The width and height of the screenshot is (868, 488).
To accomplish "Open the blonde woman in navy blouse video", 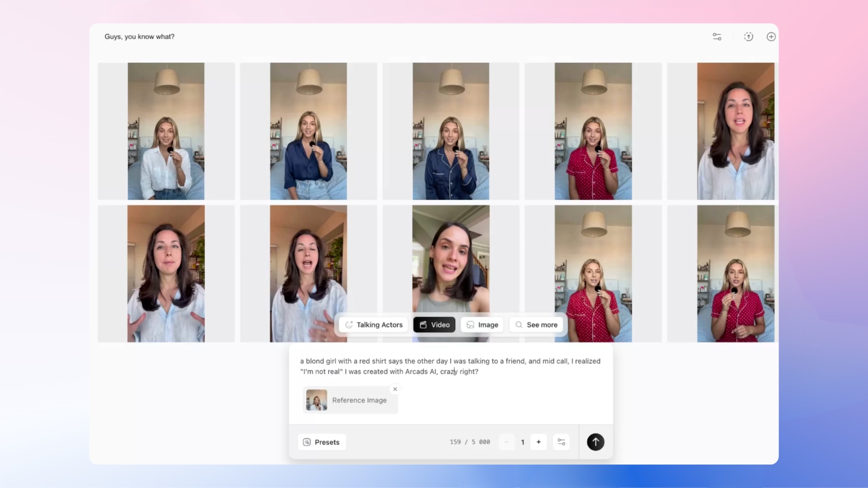I will 308,131.
